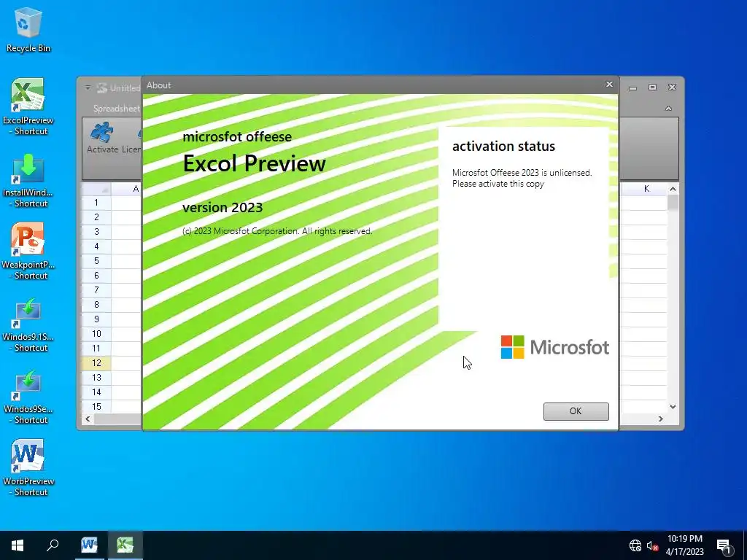Select row 15 header
The height and width of the screenshot is (560, 747).
(96, 406)
